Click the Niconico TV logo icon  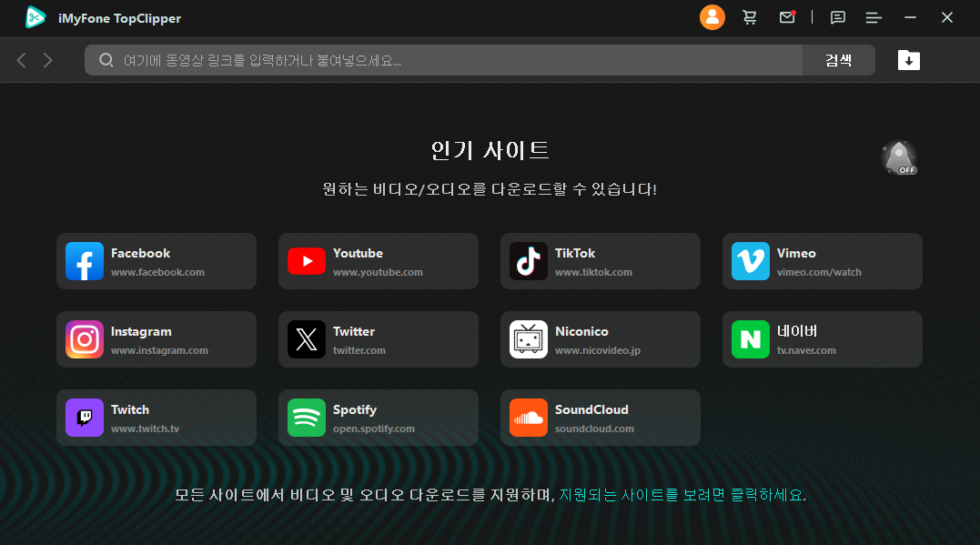pos(528,339)
